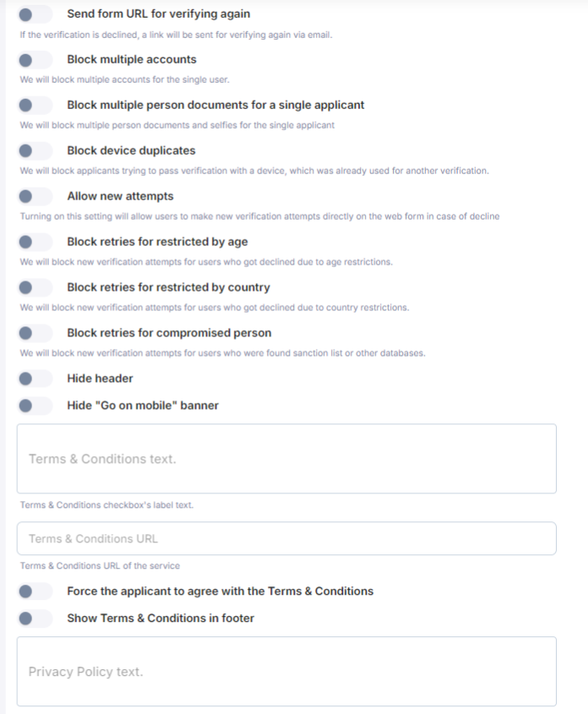This screenshot has height=714, width=588.
Task: Enable 'Force the applicant to agree' toggle
Action: coord(35,592)
